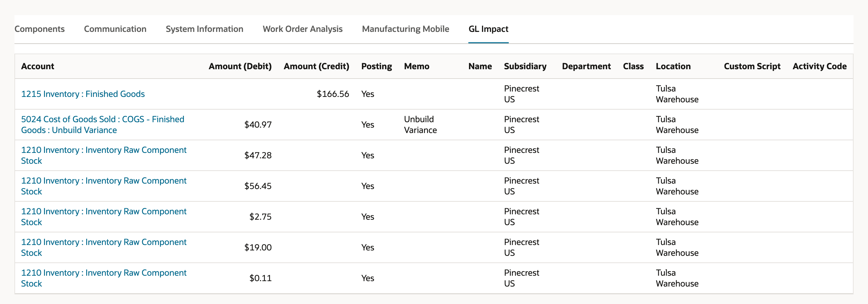
Task: Click the Posting column header
Action: (376, 66)
